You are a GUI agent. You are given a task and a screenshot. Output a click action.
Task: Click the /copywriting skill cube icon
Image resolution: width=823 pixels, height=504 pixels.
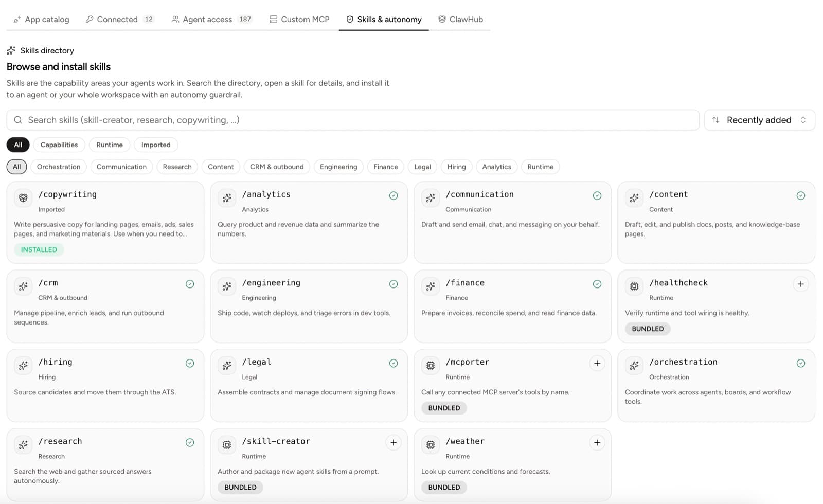point(23,197)
